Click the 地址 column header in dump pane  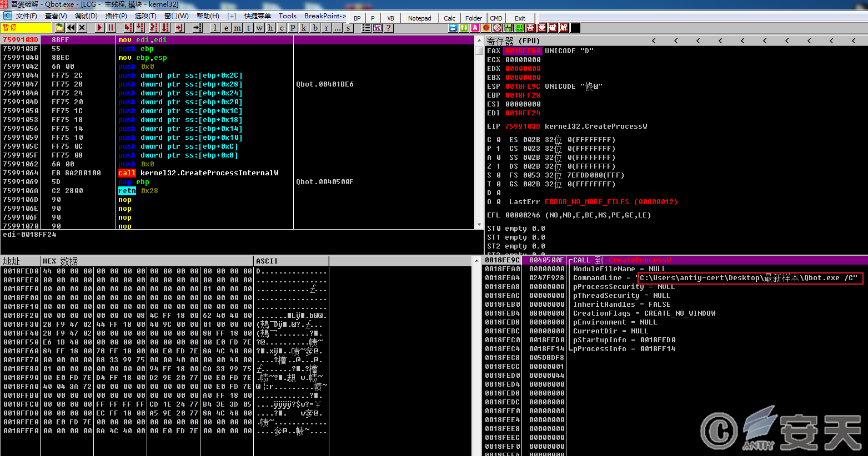(x=21, y=261)
